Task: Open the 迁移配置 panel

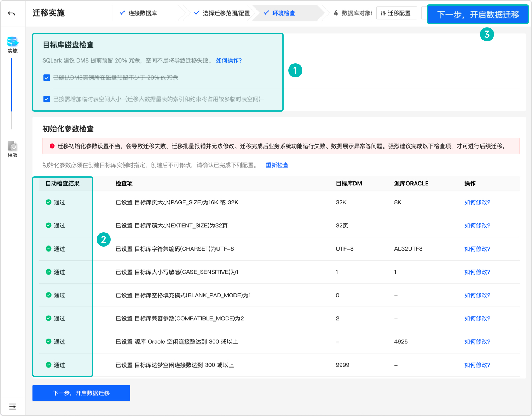Action: (400, 13)
